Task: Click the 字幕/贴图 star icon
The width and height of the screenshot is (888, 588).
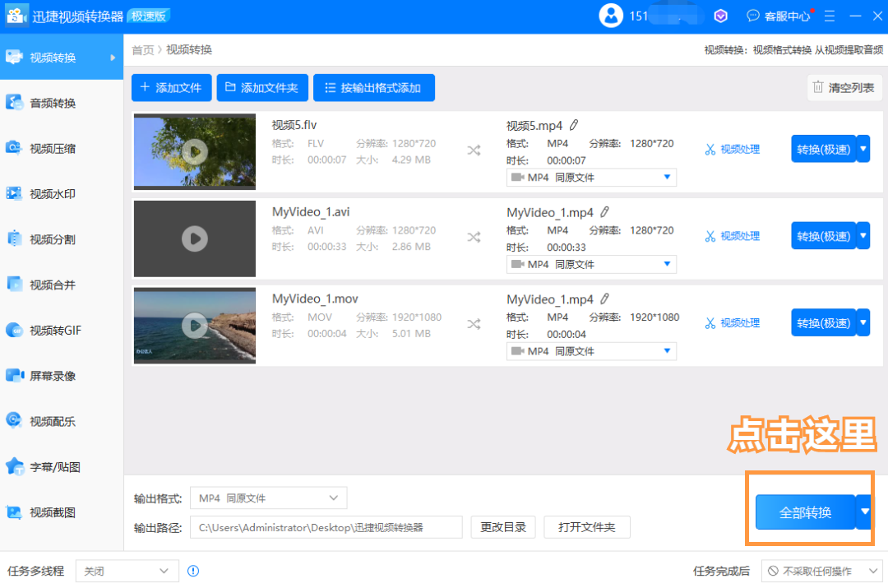Action: (x=14, y=466)
